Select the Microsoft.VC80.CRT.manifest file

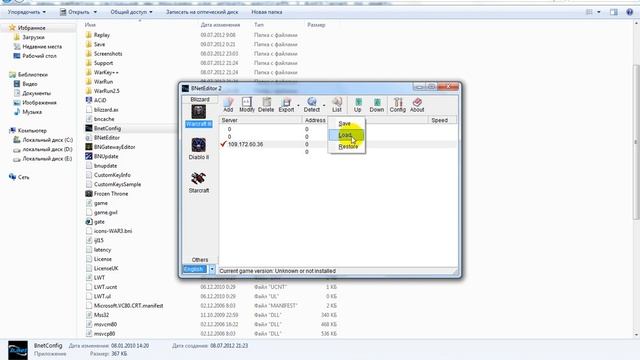(128, 306)
